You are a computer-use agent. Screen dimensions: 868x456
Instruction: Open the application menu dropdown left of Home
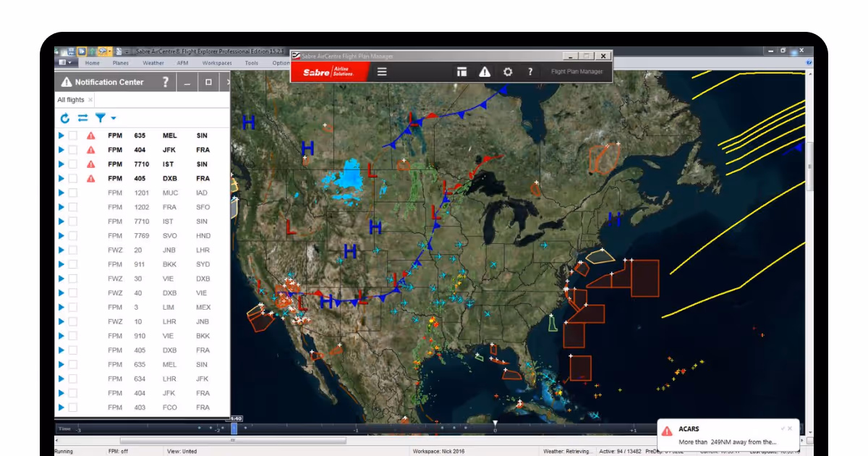click(67, 63)
